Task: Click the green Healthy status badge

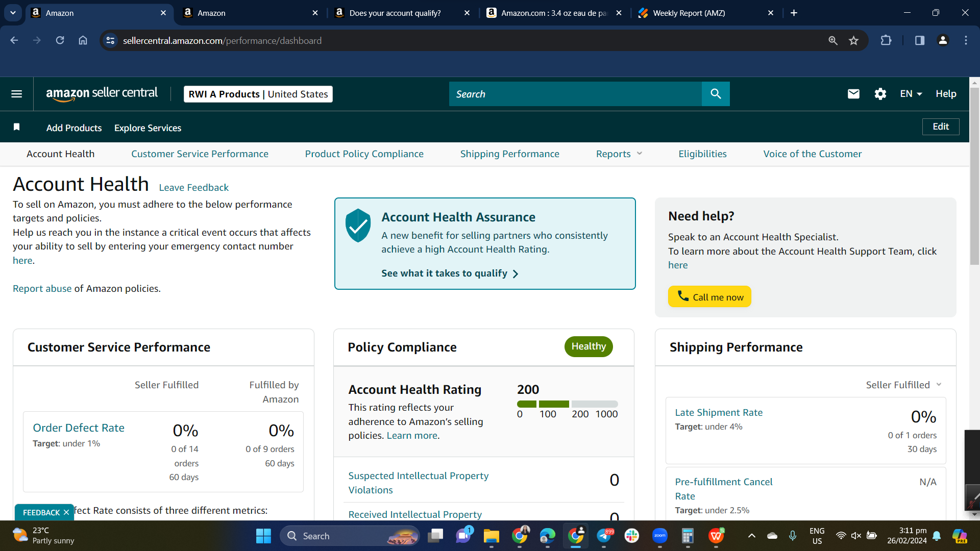Action: point(589,346)
